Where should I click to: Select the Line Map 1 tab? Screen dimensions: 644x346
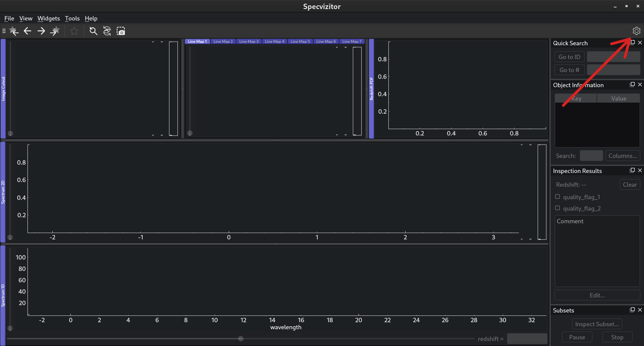click(197, 42)
